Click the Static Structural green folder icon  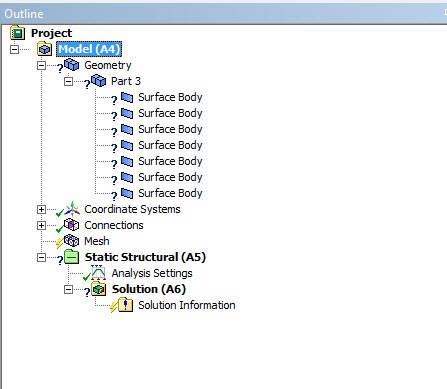71,257
